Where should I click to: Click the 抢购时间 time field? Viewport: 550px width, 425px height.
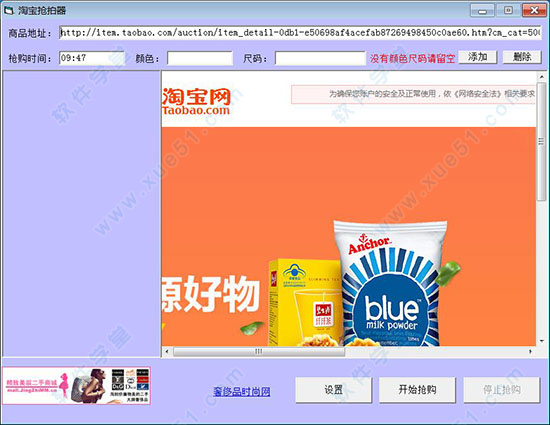(x=92, y=58)
